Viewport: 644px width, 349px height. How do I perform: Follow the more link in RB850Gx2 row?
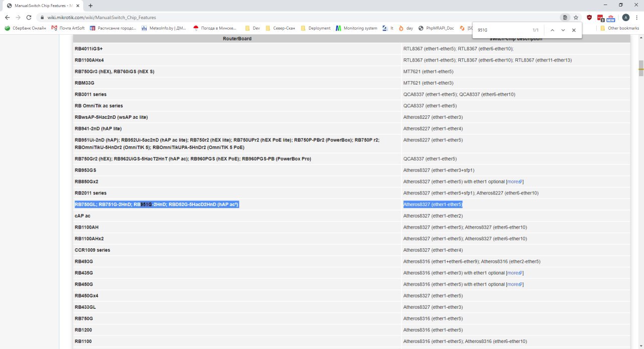514,181
